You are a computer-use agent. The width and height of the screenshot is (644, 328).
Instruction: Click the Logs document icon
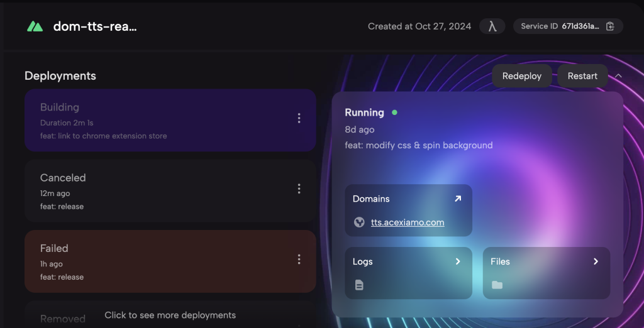pos(359,285)
